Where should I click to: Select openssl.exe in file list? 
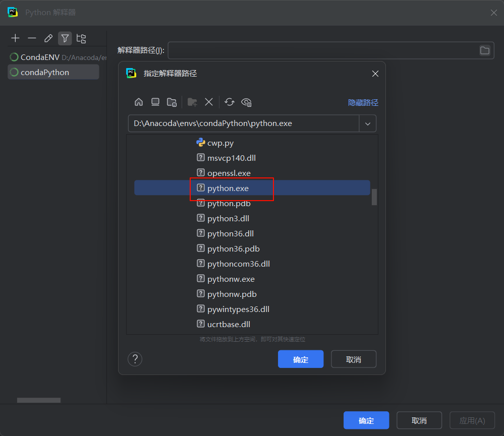[x=252, y=173]
